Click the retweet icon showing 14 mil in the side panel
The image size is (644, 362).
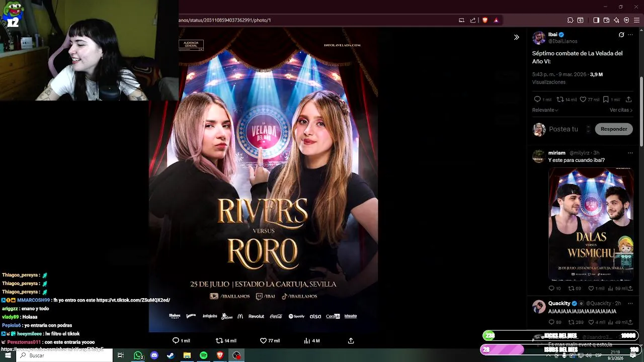tap(559, 100)
